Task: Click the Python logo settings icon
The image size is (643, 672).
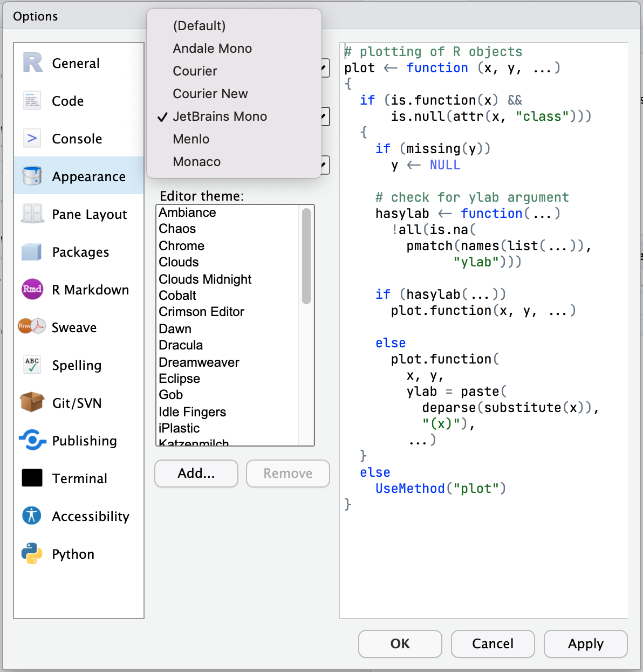Action: 32,554
